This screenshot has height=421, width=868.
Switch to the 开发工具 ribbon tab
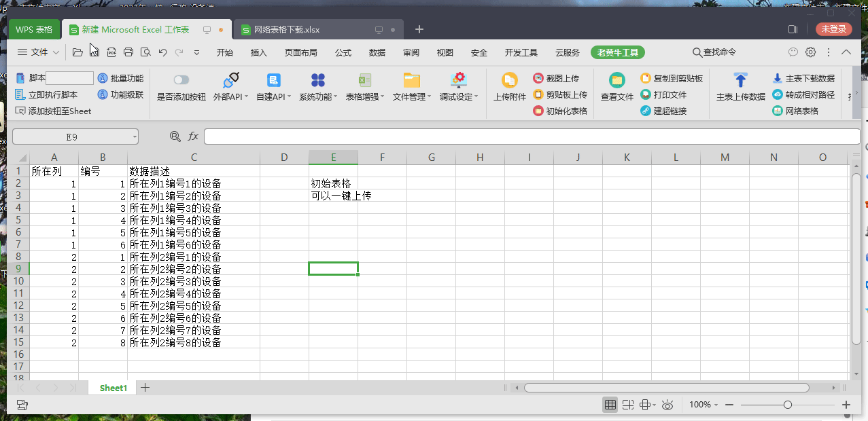pos(521,52)
